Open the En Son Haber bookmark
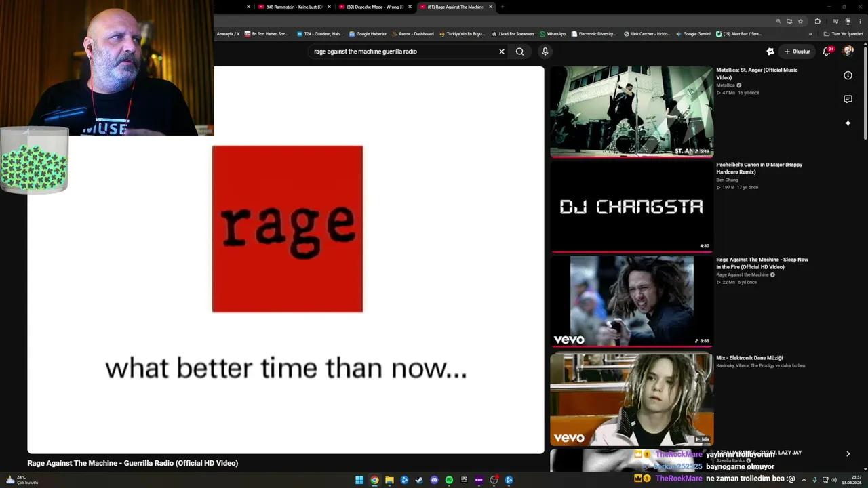Viewport: 868px width, 488px height. (x=267, y=34)
